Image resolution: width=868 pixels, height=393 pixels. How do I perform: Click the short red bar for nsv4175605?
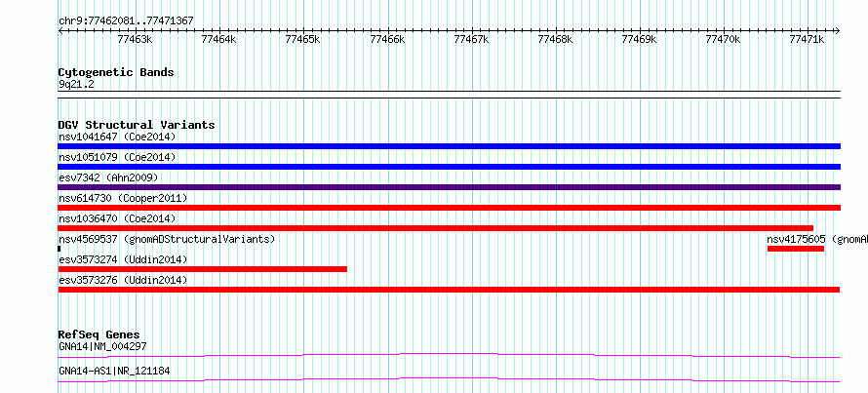coord(796,249)
